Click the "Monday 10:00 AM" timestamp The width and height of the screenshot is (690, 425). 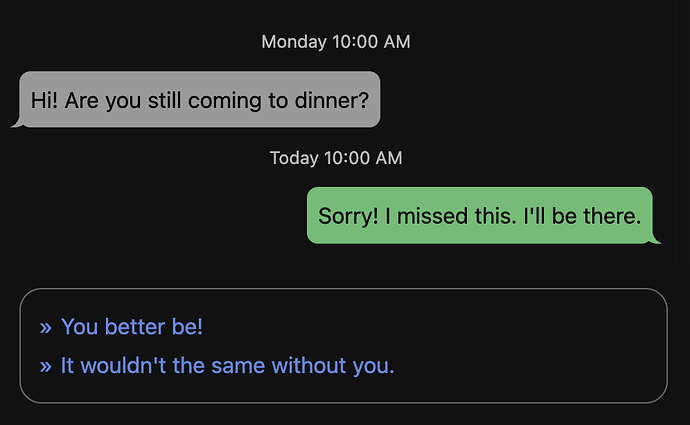tap(336, 42)
